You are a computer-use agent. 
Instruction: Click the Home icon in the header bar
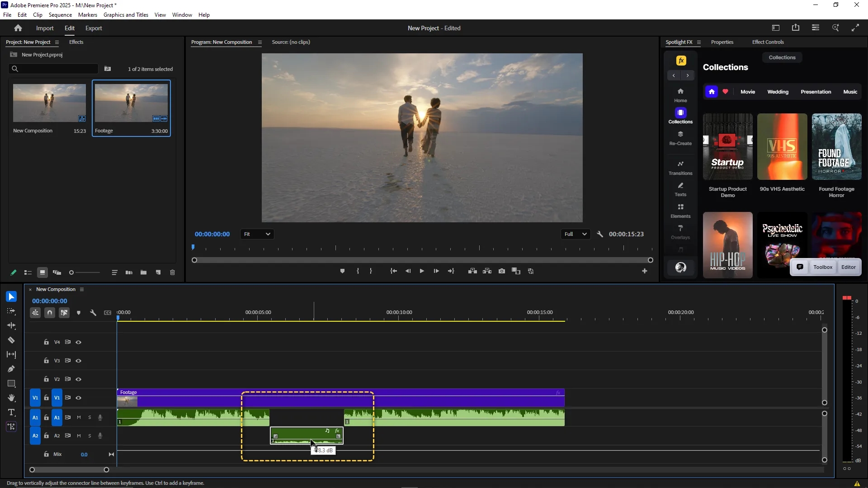[x=18, y=28]
